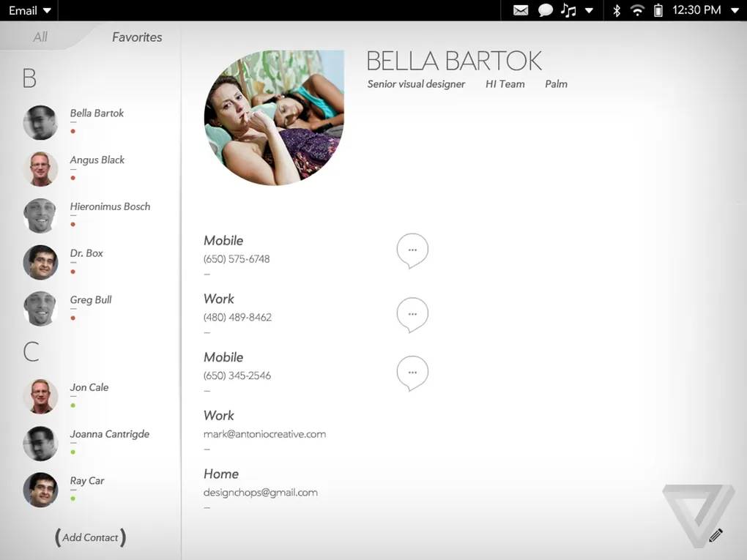The image size is (747, 560).
Task: Open the chat messages icon in the status bar
Action: click(545, 10)
